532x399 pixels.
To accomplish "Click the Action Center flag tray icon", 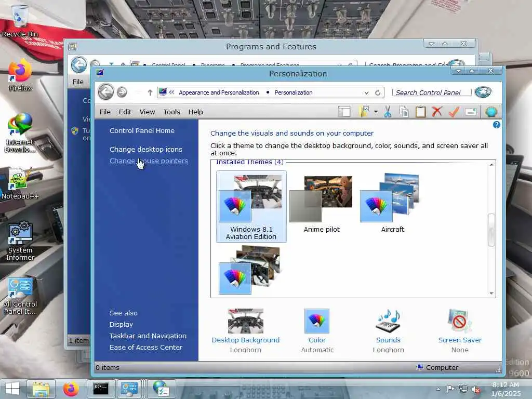I will (450, 389).
